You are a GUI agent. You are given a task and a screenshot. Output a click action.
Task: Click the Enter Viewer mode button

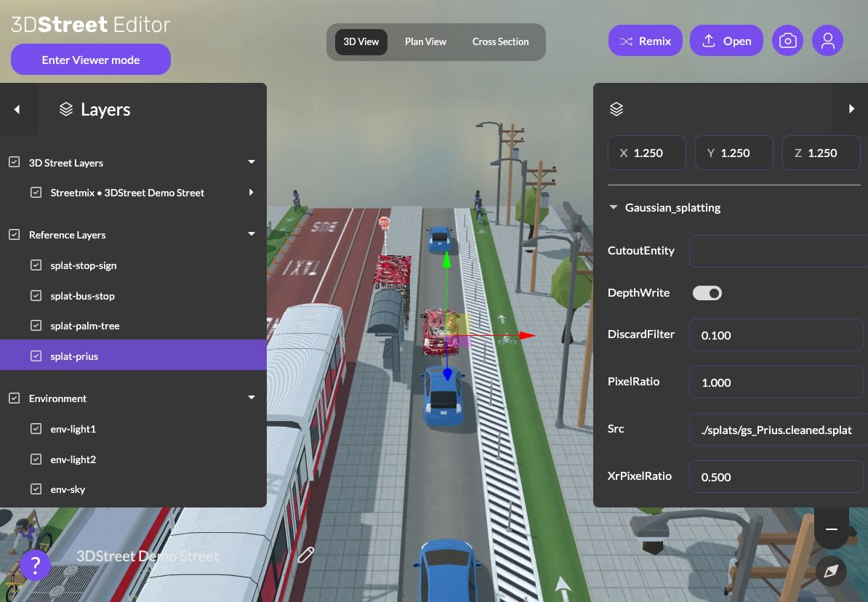[x=90, y=59]
